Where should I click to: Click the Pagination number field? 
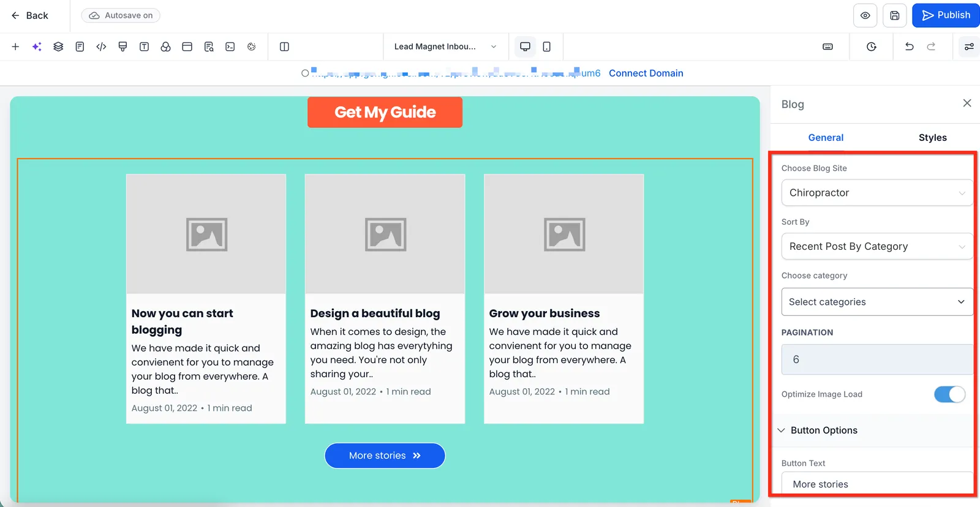coord(877,359)
